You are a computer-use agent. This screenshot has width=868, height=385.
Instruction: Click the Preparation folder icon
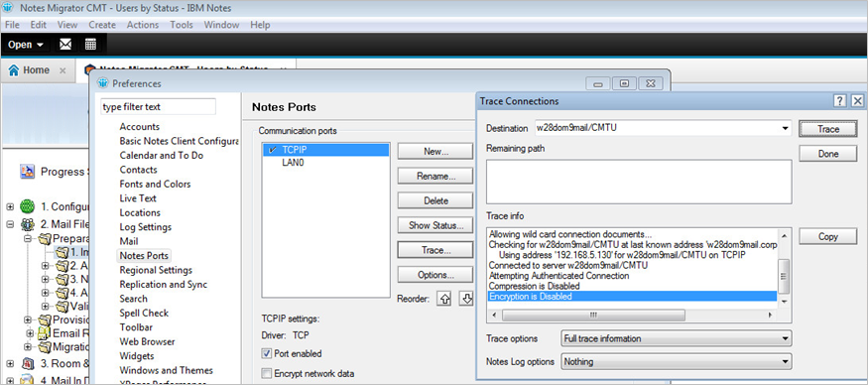(46, 239)
